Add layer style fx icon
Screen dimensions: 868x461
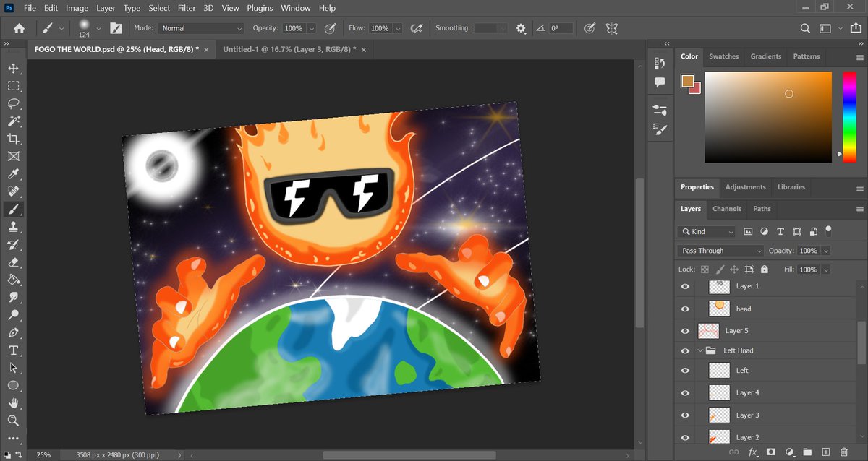(753, 452)
